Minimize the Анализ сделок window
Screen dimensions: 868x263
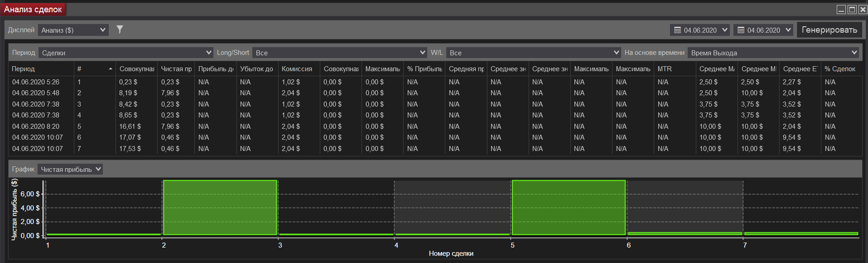(x=841, y=10)
